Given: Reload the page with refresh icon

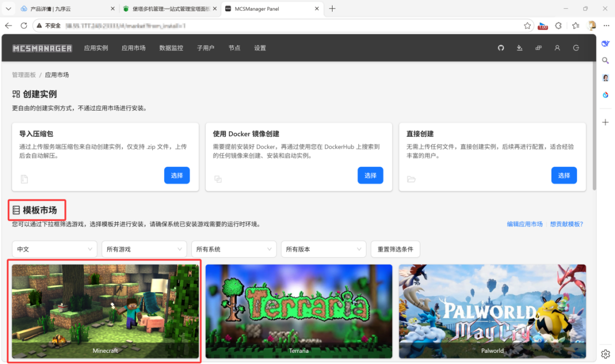Looking at the screenshot, I should (x=24, y=26).
